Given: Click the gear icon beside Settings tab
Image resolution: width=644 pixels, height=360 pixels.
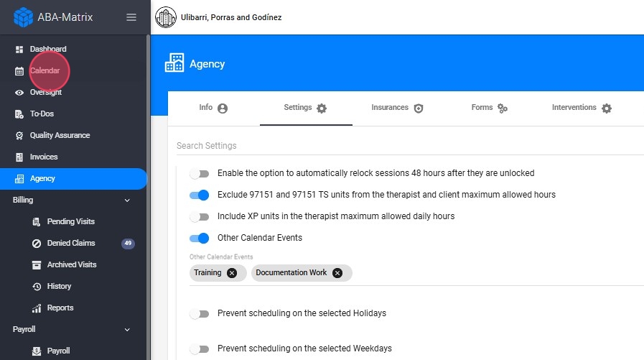Looking at the screenshot, I should (x=322, y=109).
